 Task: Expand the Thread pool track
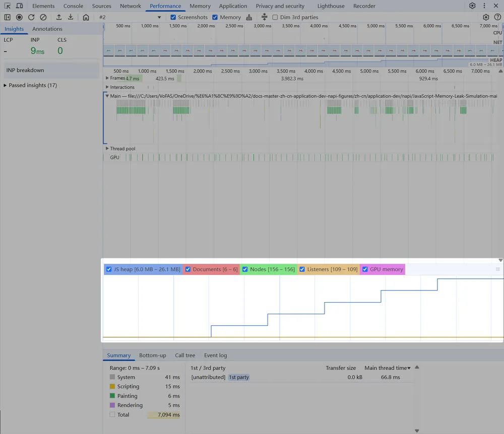tap(107, 149)
